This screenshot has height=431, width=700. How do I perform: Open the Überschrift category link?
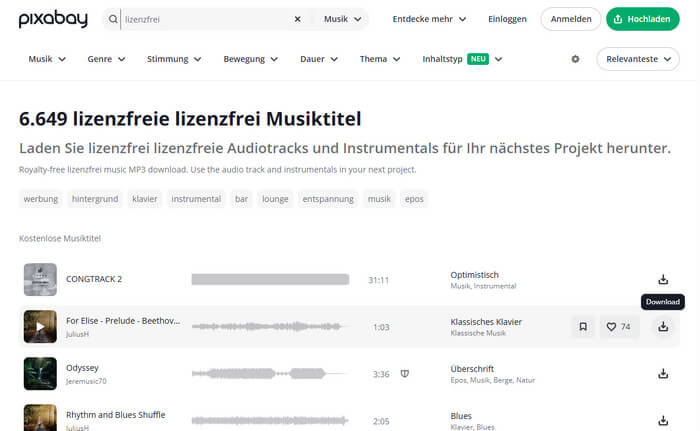pos(472,369)
